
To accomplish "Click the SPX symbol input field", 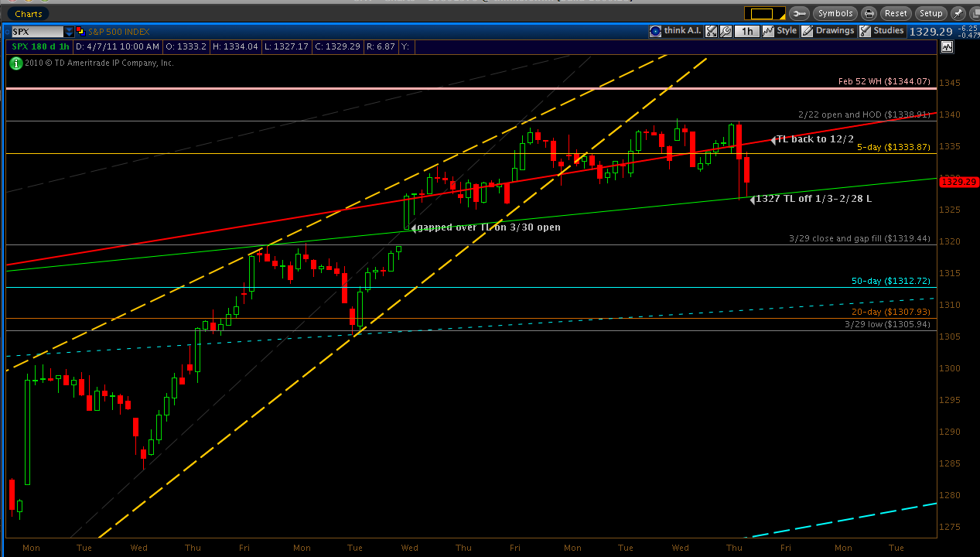I will tap(36, 32).
